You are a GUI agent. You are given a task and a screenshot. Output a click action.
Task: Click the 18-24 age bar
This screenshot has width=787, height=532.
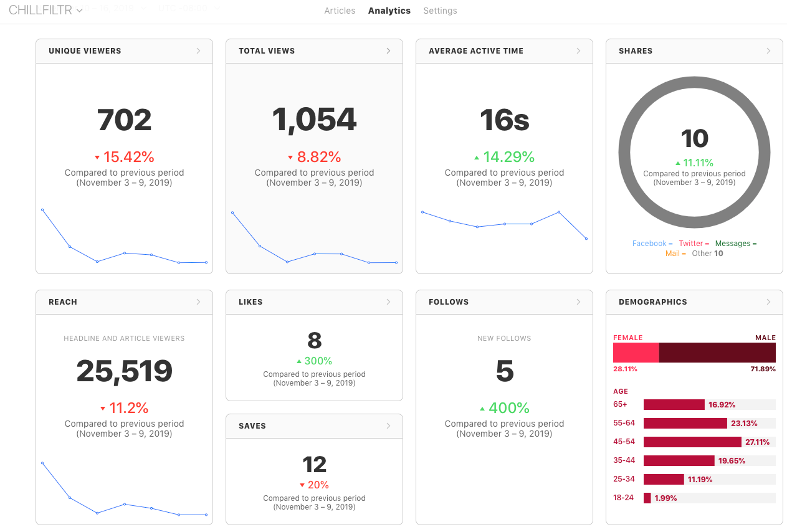point(647,498)
